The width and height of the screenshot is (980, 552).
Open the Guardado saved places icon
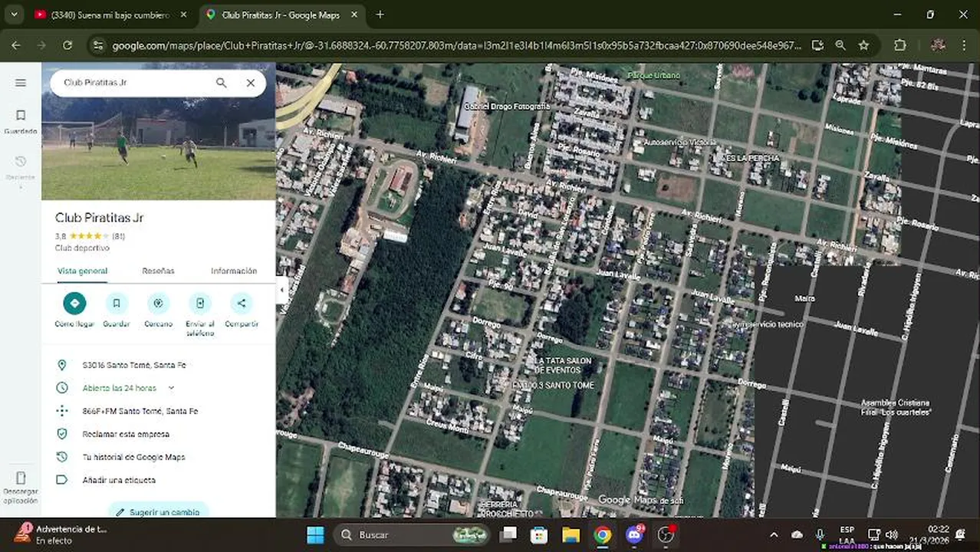[x=21, y=121]
